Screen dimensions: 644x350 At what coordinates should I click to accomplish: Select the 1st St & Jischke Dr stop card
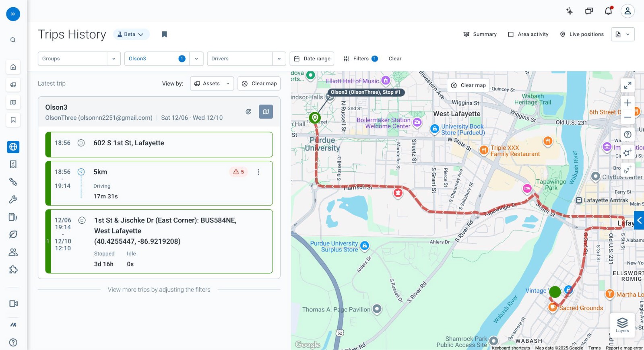[159, 241]
